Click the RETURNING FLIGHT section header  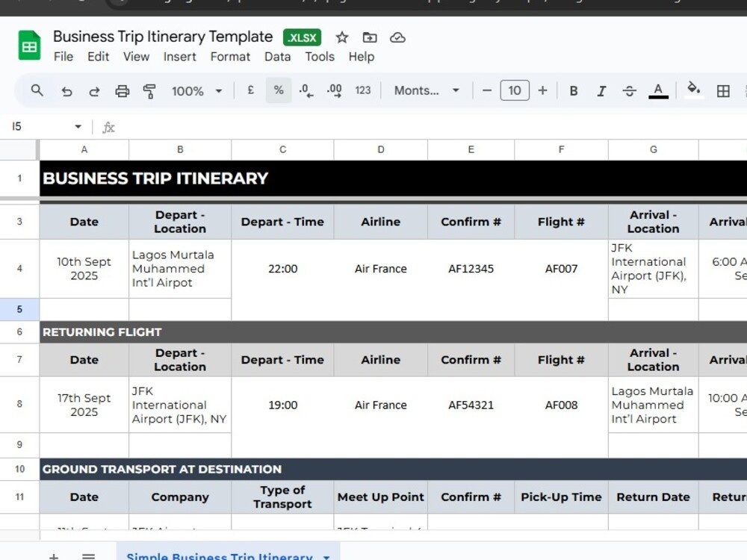tap(393, 332)
